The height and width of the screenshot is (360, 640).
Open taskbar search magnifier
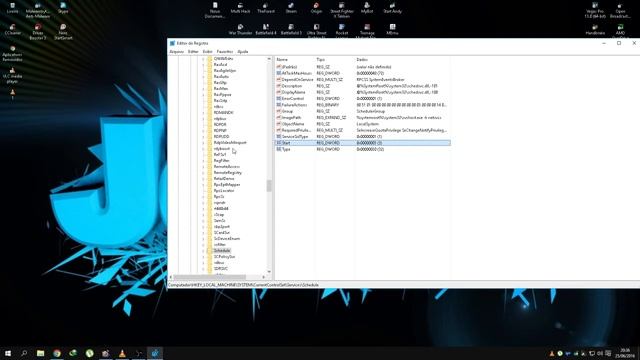click(24, 353)
